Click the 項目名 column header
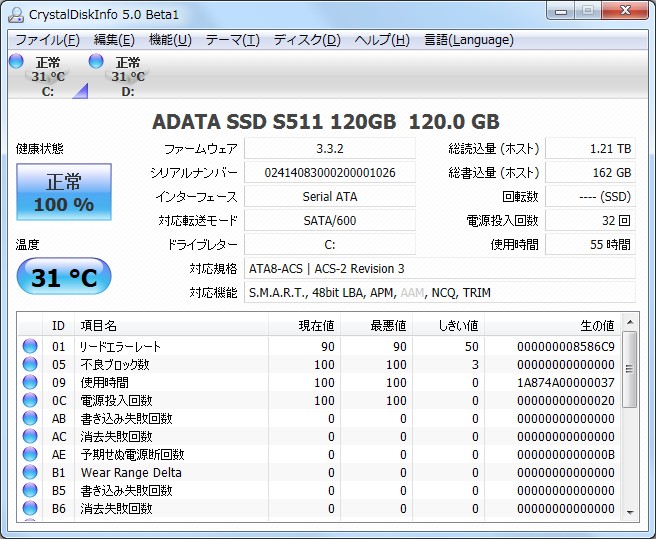 pyautogui.click(x=171, y=325)
